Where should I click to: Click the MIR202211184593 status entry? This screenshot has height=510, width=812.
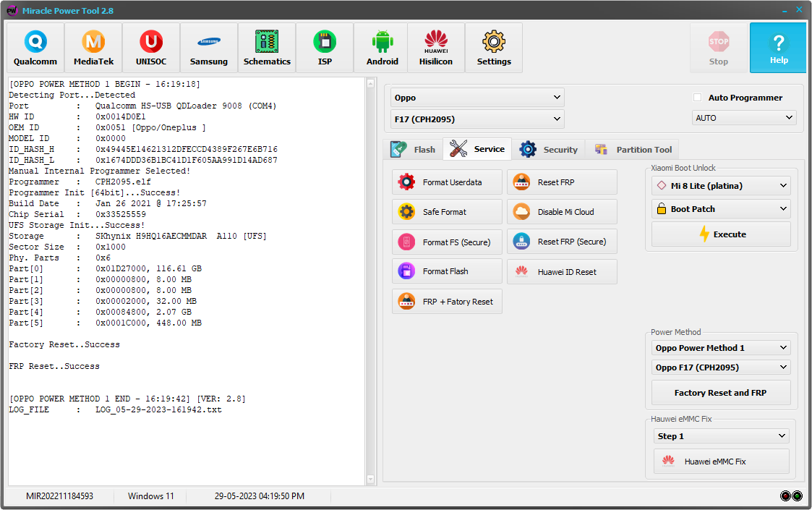[x=59, y=496]
